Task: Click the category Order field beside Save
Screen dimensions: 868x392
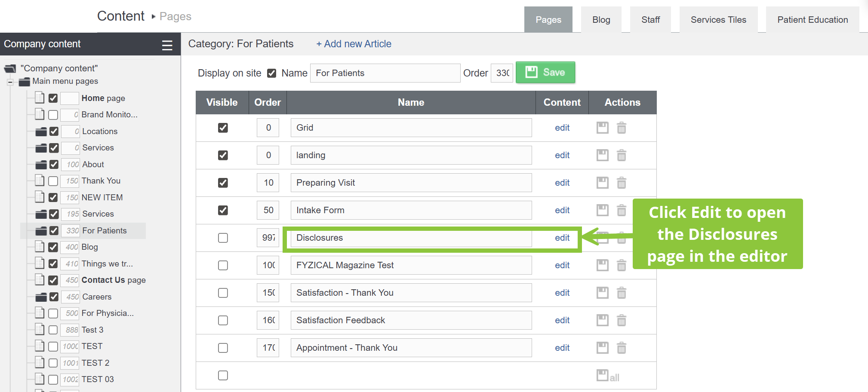Action: pyautogui.click(x=502, y=73)
